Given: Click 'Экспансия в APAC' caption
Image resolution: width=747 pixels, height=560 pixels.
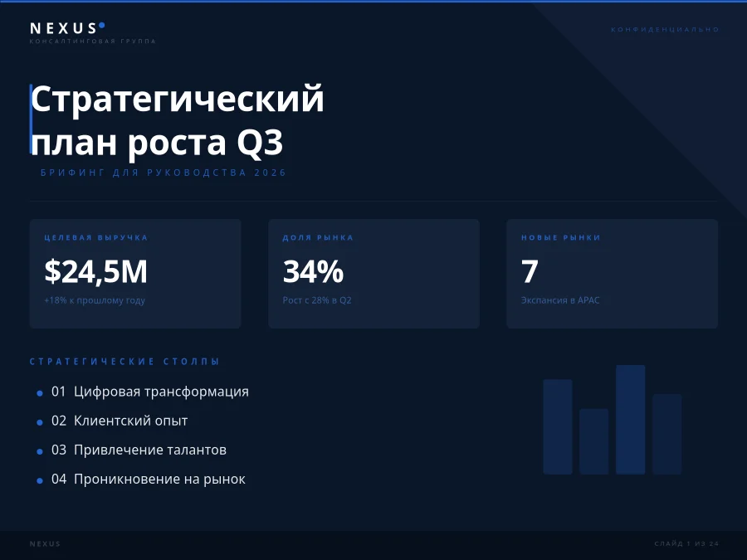Looking at the screenshot, I should (x=560, y=300).
